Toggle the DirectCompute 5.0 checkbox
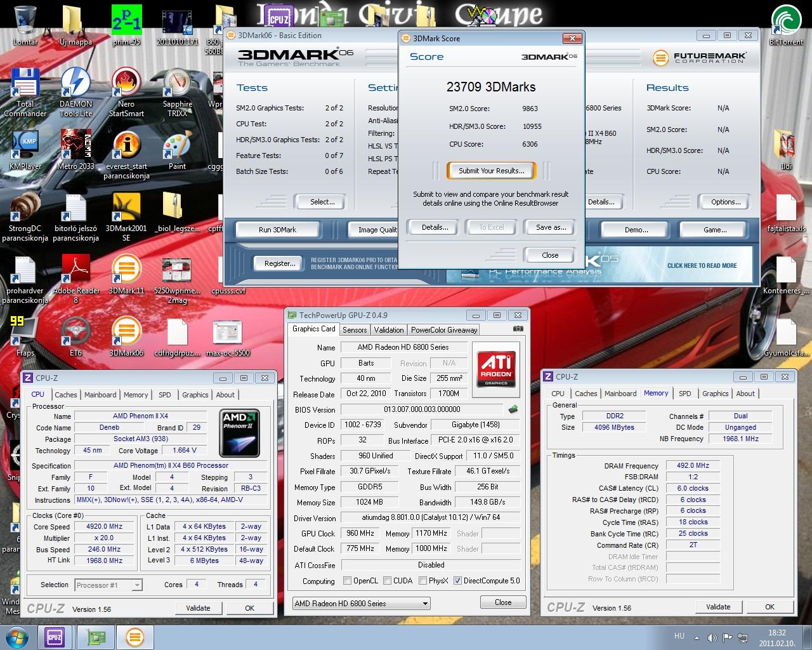 pos(457,581)
